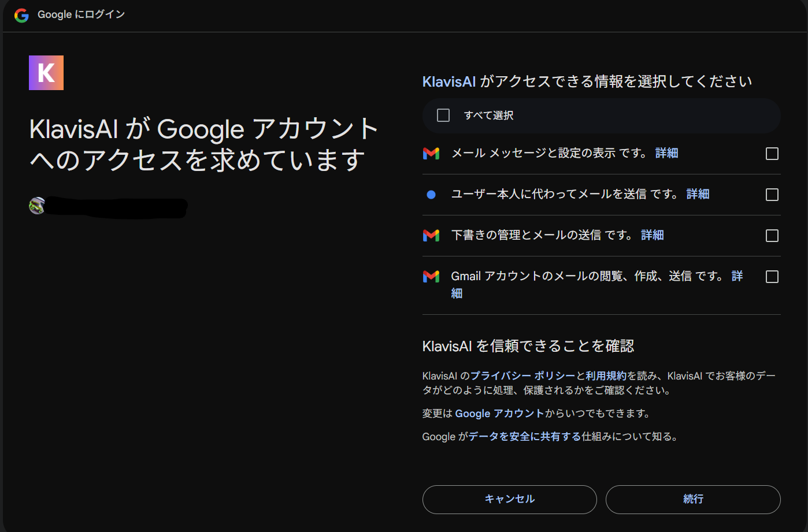
Task: Enable メール メッセージと設定の表示 permission checkbox
Action: [772, 154]
